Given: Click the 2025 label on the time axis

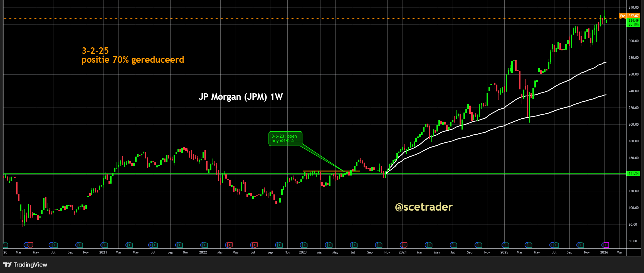Looking at the screenshot, I should click(x=504, y=252).
